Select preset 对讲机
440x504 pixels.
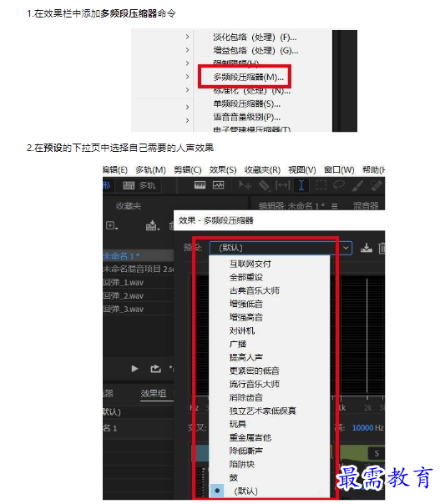point(242,330)
